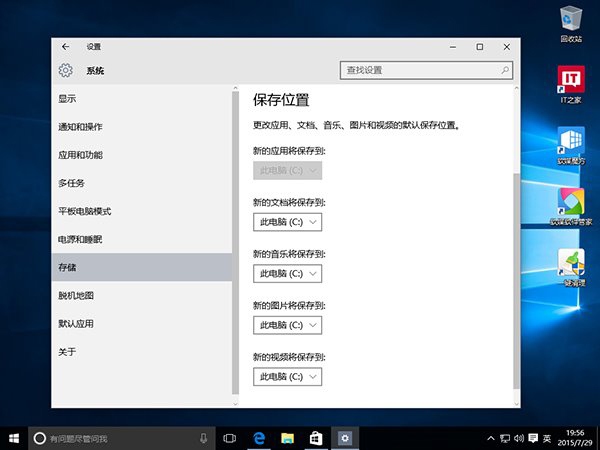This screenshot has height=450, width=600.
Task: Click the Cortana microphone icon
Action: (203, 438)
